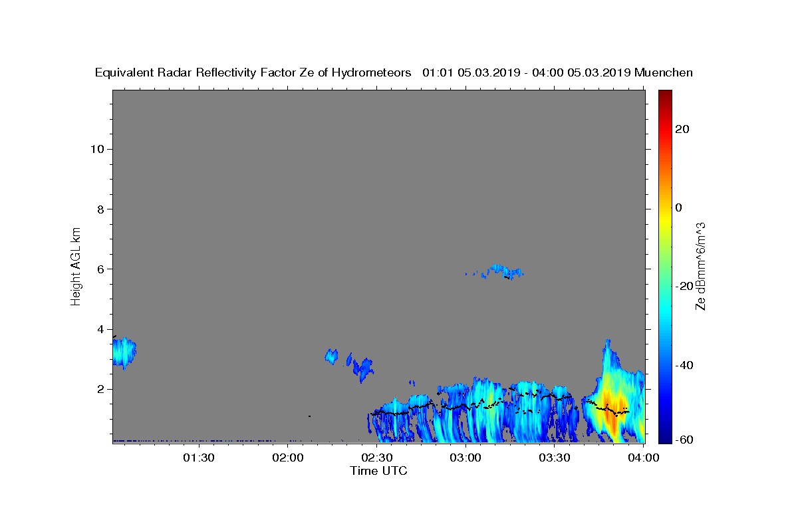Click the height tick label 4

pos(100,329)
